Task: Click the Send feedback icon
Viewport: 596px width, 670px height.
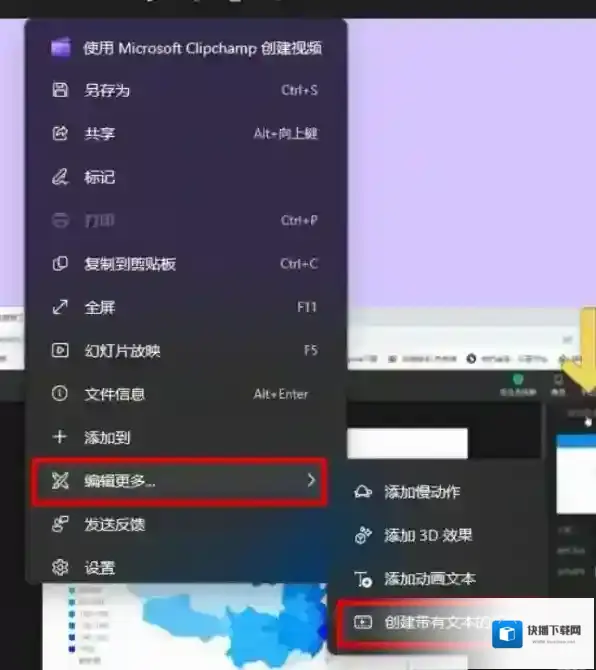Action: 60,524
